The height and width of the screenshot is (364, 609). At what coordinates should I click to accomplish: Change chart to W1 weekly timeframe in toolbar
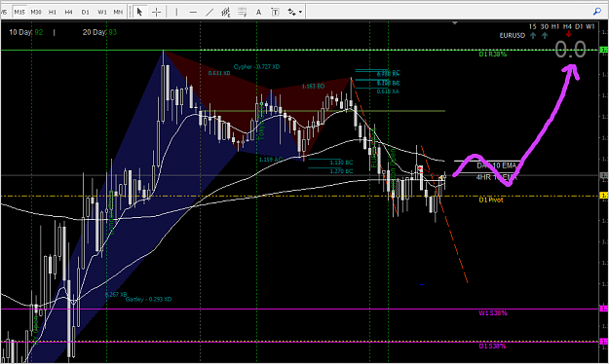point(101,12)
